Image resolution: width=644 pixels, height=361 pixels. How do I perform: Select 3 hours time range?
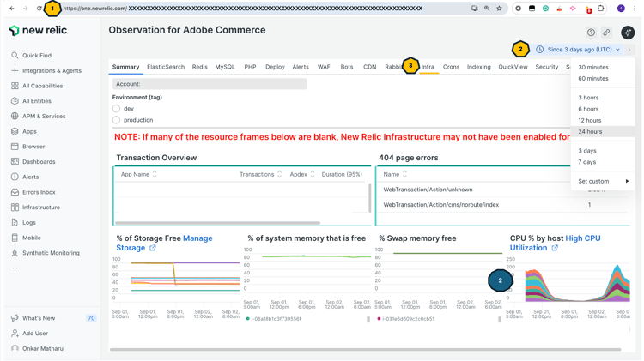(x=588, y=98)
